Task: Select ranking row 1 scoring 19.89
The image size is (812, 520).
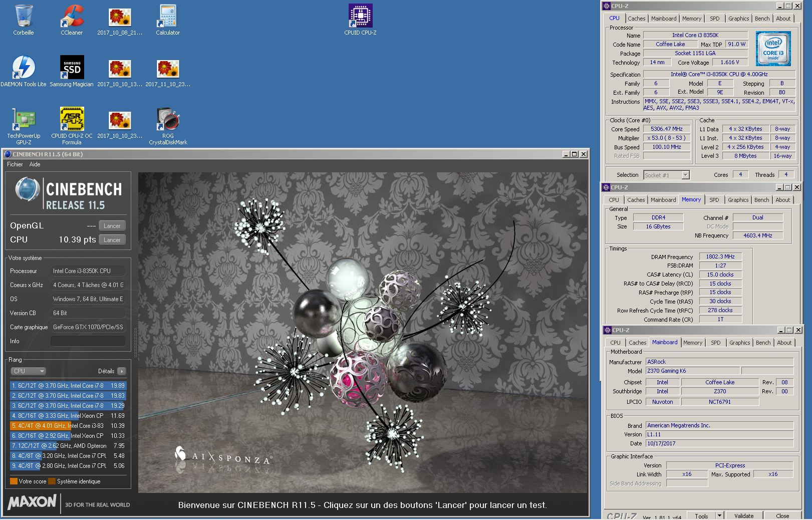Action: click(68, 386)
